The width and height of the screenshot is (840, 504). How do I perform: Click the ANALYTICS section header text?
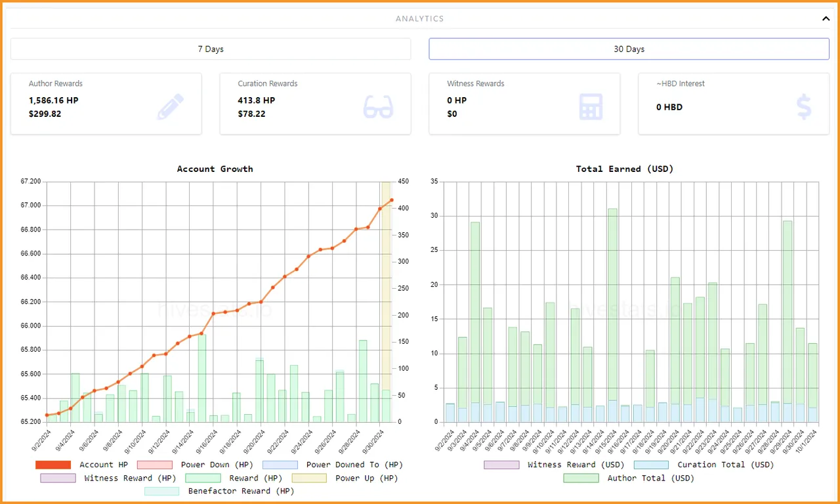click(x=420, y=19)
